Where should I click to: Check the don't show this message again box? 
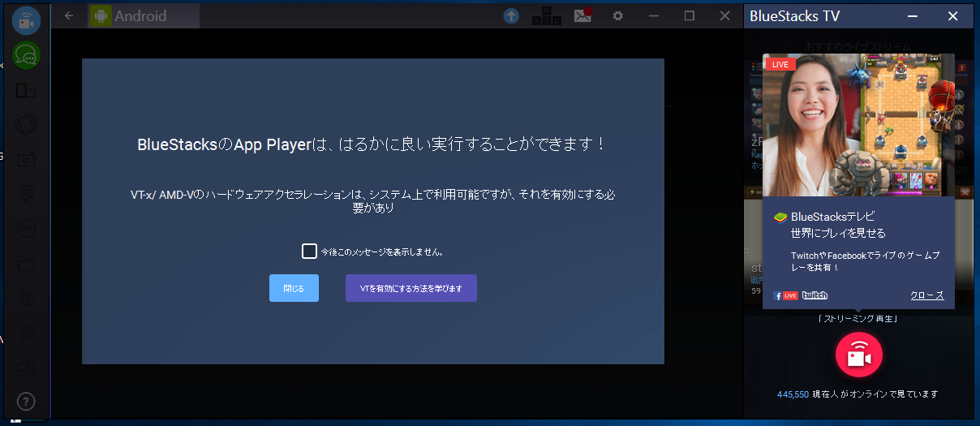[309, 251]
